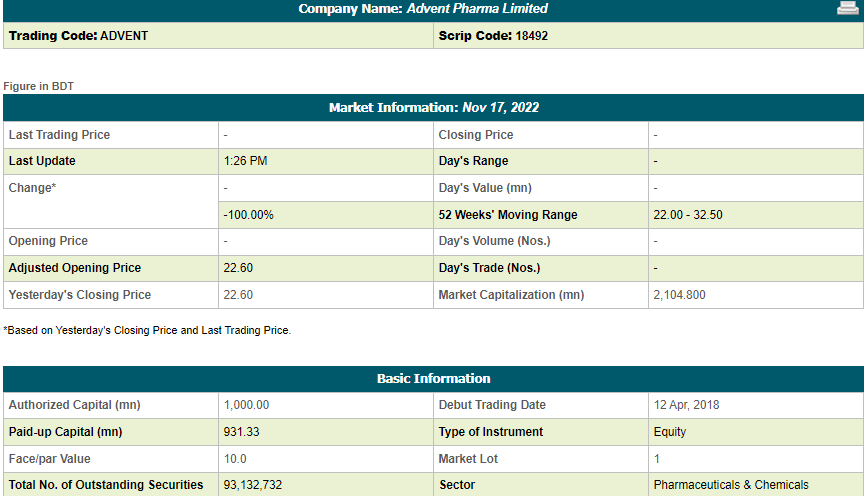Click the printer icon in header
The height and width of the screenshot is (496, 867).
(x=848, y=8)
